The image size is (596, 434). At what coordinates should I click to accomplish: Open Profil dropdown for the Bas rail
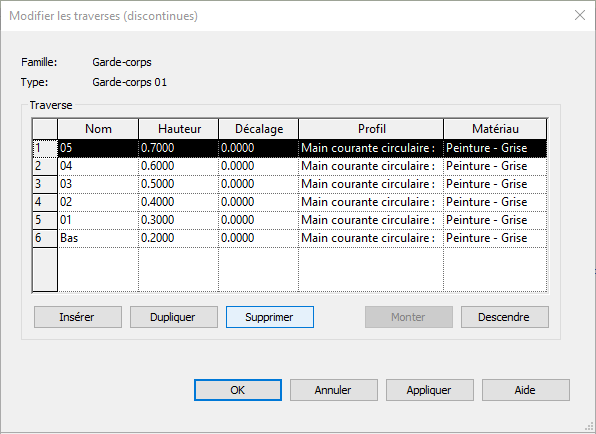(x=371, y=238)
